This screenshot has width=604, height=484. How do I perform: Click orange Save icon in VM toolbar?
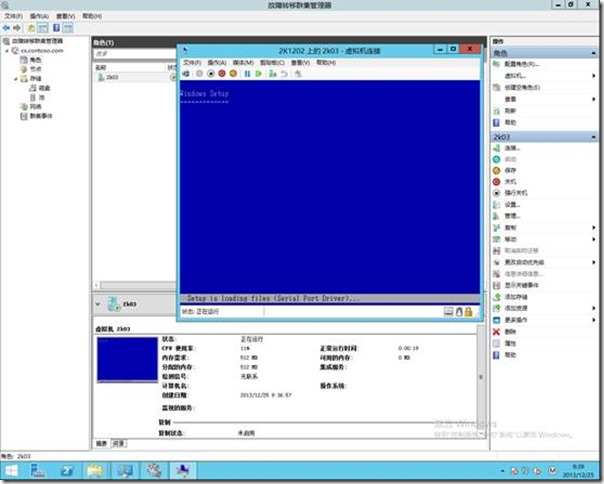tap(233, 73)
